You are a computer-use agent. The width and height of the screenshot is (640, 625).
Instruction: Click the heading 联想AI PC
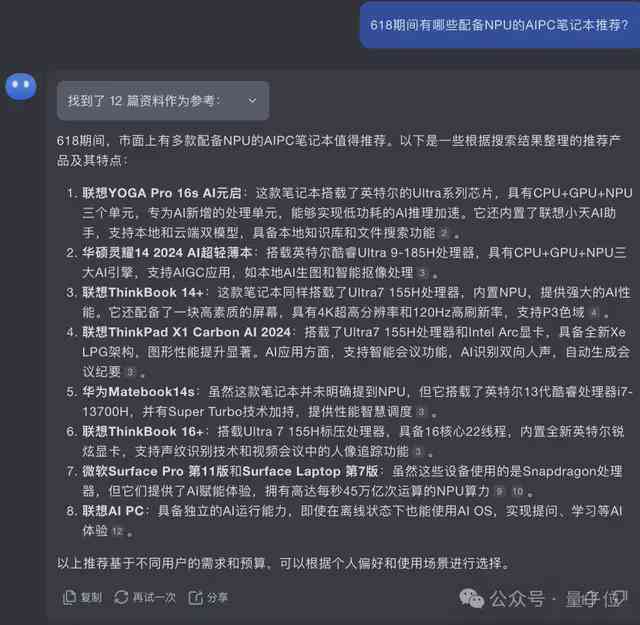pyautogui.click(x=113, y=511)
